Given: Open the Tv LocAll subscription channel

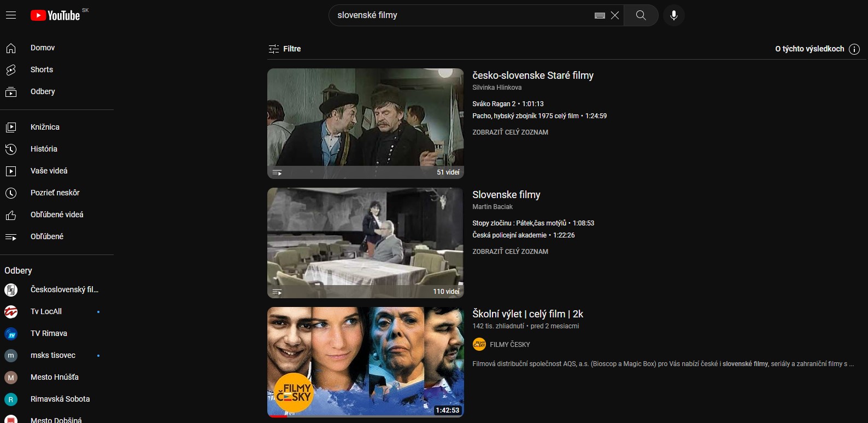Looking at the screenshot, I should [46, 311].
